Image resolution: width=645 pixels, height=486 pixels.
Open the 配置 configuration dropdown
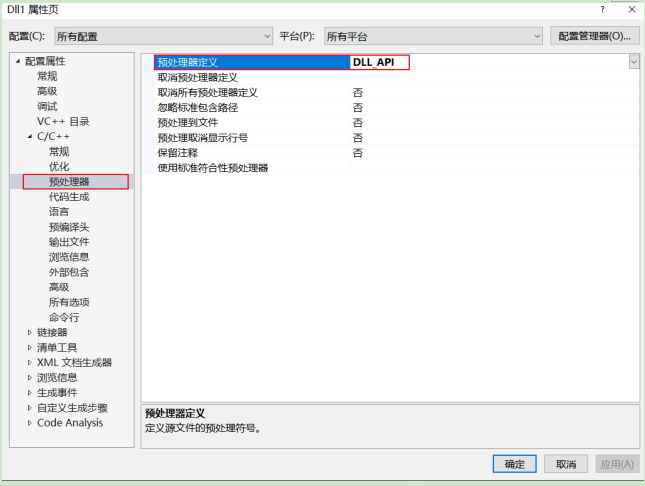tap(164, 36)
